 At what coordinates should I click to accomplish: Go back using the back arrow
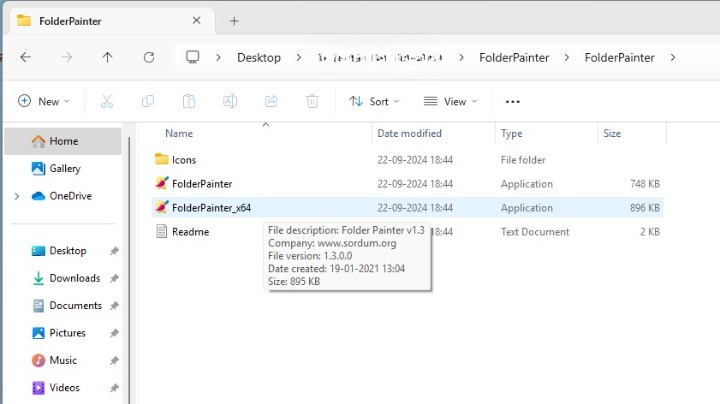point(26,57)
